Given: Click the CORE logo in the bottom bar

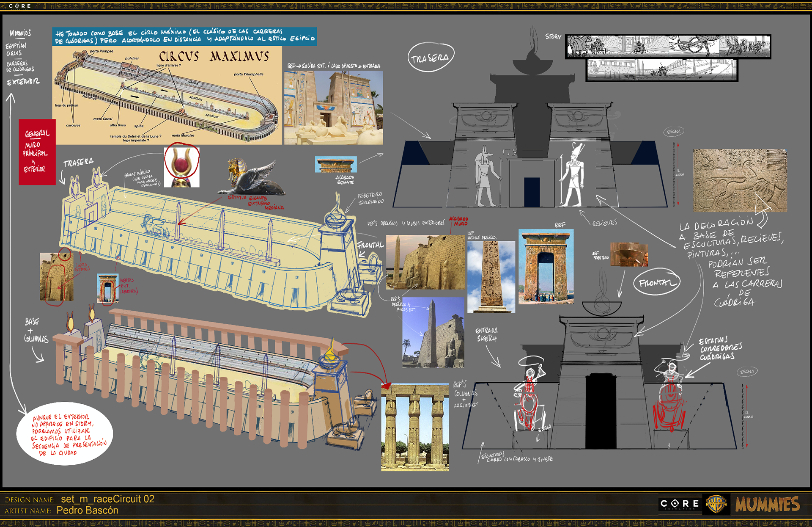Looking at the screenshot, I should pyautogui.click(x=680, y=504).
